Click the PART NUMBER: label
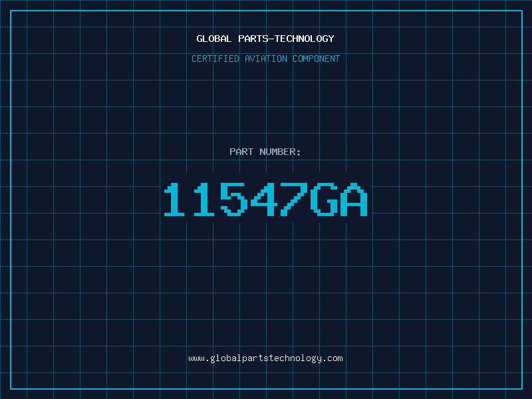 265,152
